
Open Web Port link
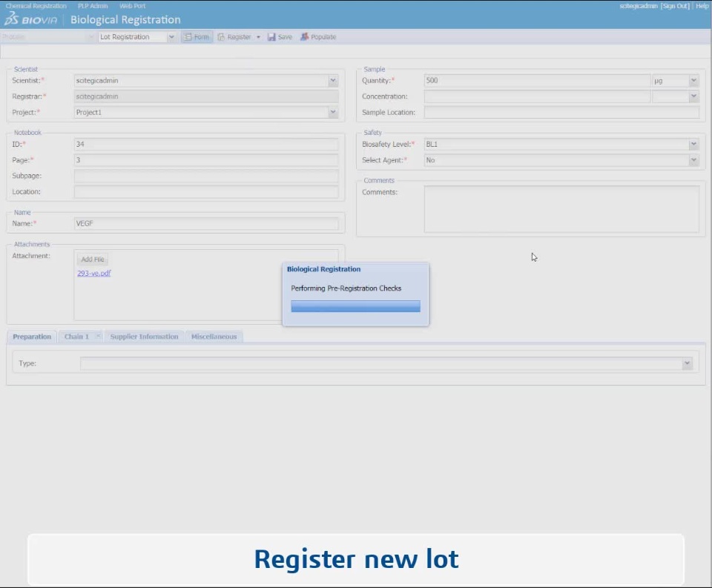click(132, 6)
